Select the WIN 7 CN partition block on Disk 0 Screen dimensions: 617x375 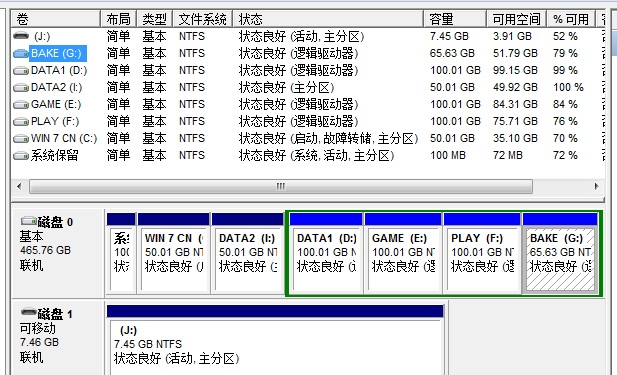pos(174,253)
